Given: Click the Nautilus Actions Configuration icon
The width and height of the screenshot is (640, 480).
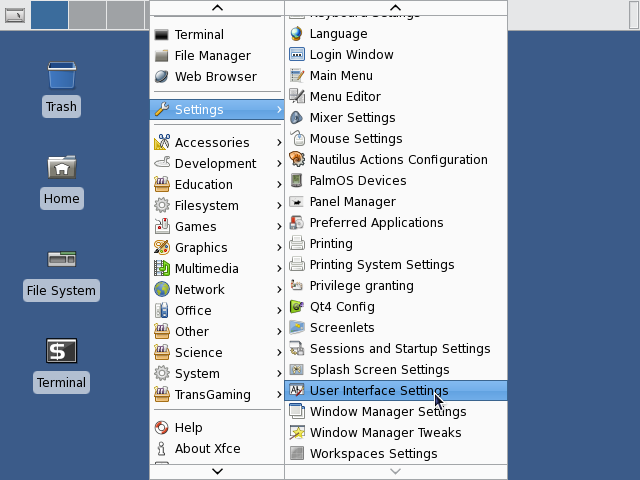Looking at the screenshot, I should tap(297, 160).
